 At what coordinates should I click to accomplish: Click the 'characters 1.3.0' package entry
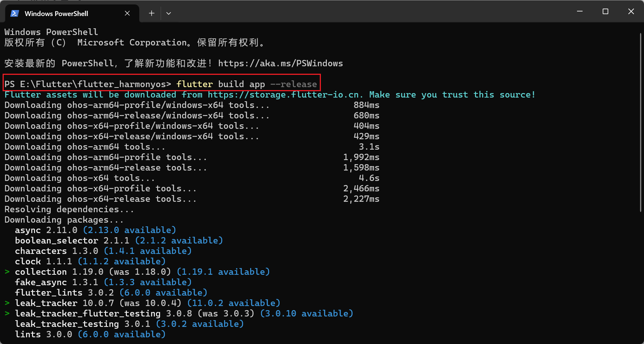coord(57,251)
